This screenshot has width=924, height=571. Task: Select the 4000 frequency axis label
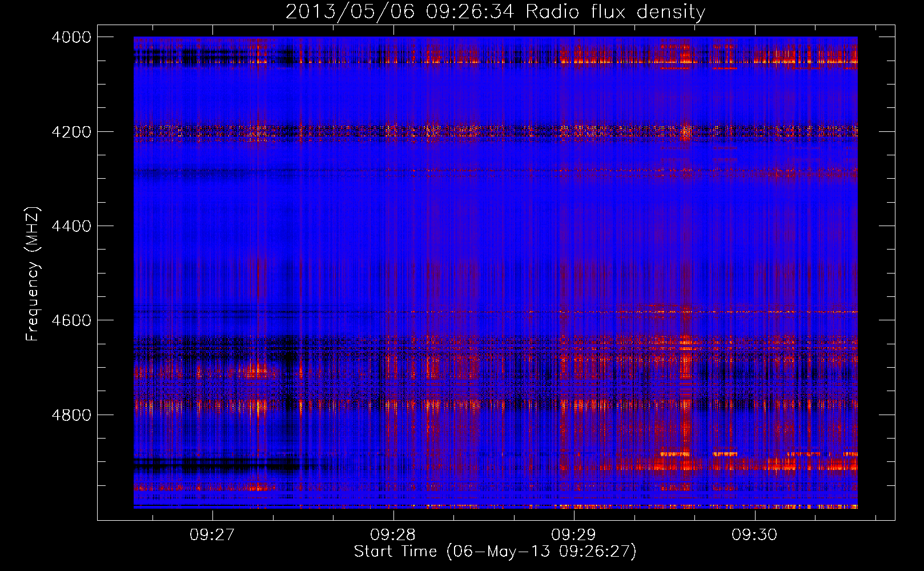(71, 37)
